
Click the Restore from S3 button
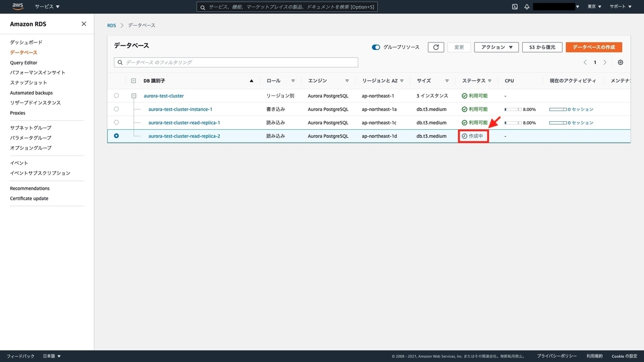pos(542,47)
